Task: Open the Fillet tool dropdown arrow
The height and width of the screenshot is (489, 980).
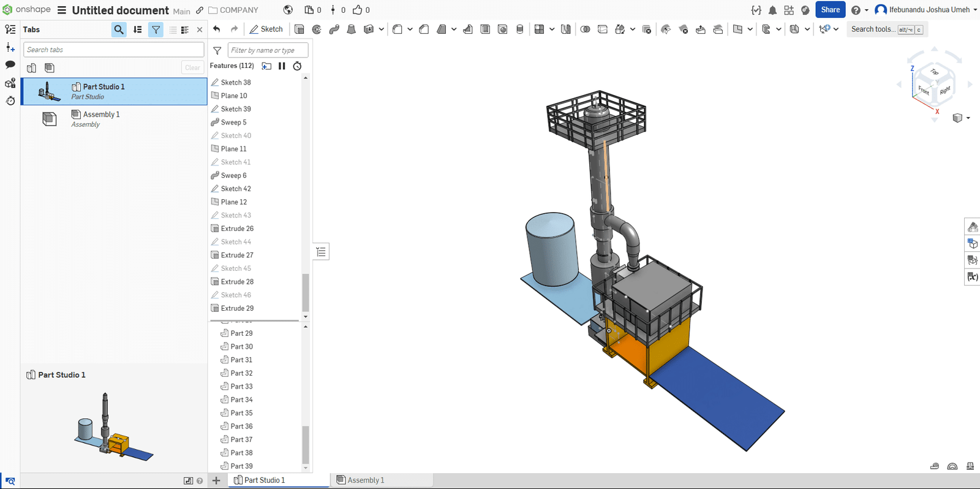Action: [x=410, y=29]
